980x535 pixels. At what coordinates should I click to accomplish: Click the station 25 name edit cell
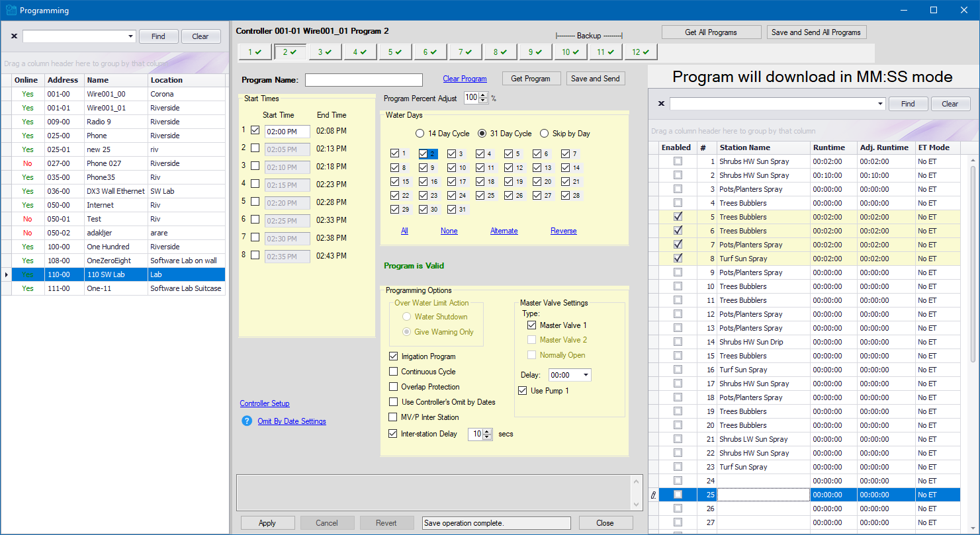click(764, 495)
